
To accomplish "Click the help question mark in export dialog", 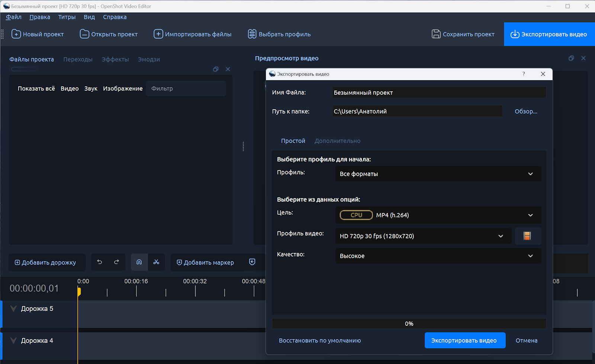I will click(x=524, y=74).
